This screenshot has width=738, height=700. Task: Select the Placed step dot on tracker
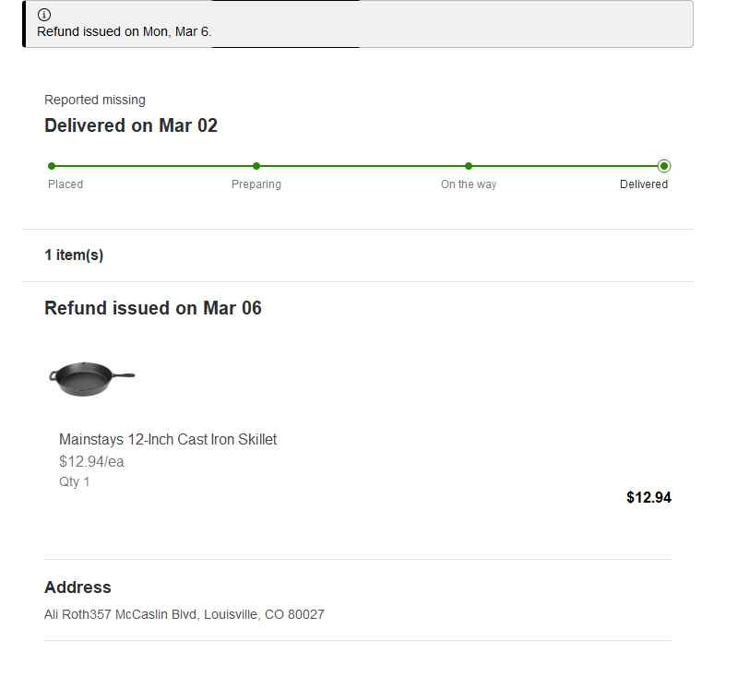[x=52, y=166]
